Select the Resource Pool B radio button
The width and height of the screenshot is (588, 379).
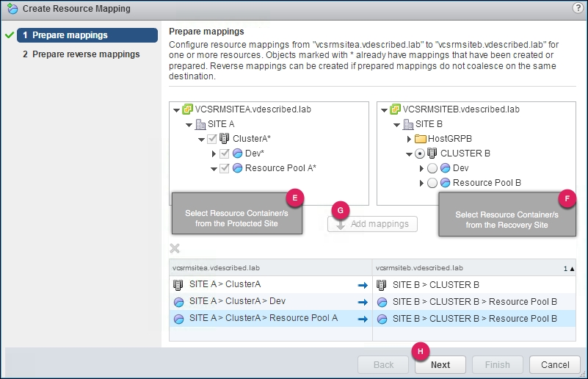pyautogui.click(x=432, y=183)
